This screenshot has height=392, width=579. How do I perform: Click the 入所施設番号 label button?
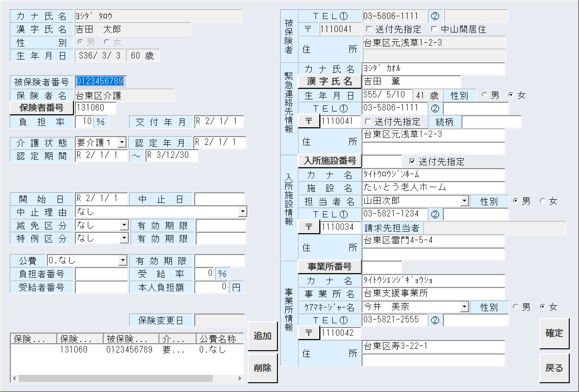click(330, 161)
